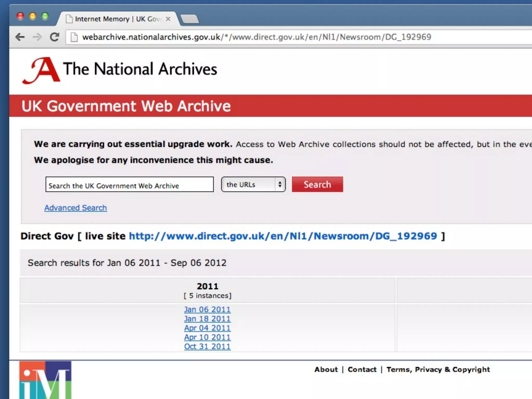Focus the Web Archive search field

click(x=129, y=184)
